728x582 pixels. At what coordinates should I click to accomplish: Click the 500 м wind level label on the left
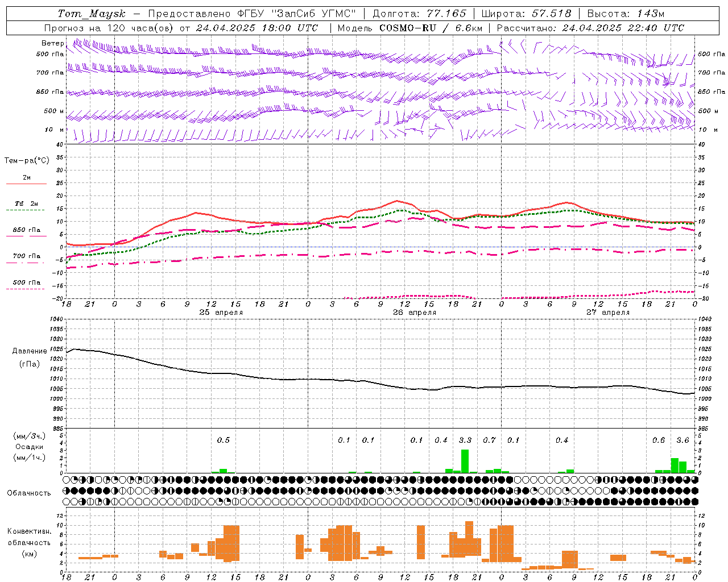click(53, 111)
